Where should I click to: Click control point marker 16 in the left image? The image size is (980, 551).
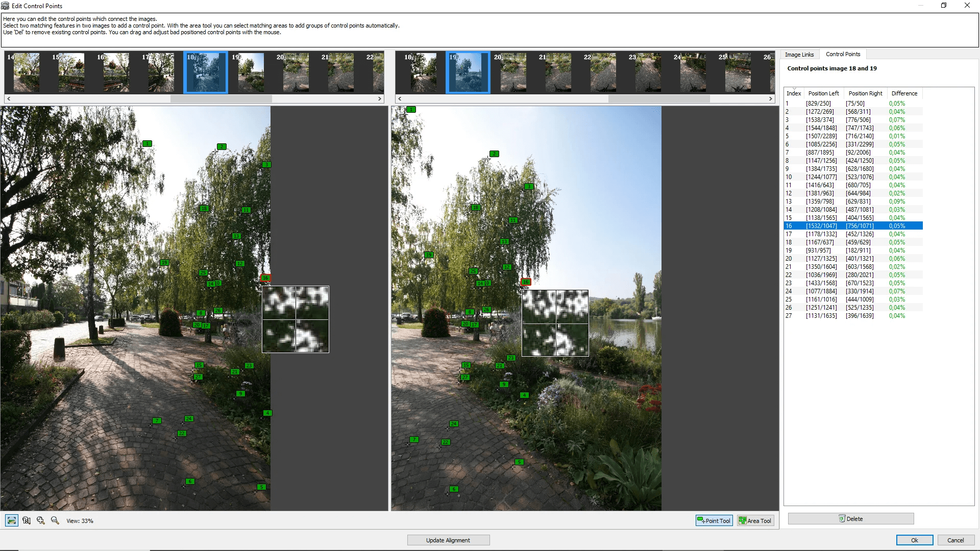click(x=265, y=278)
